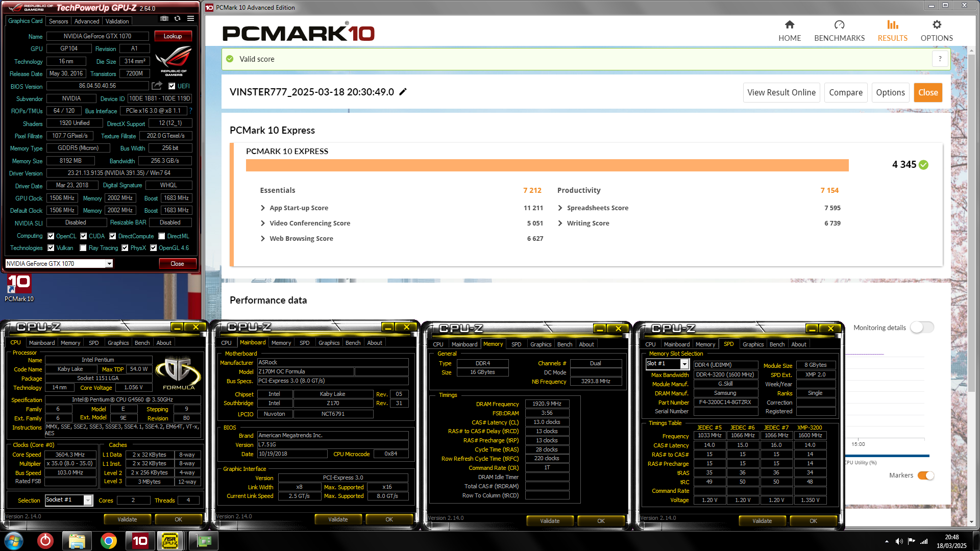980x551 pixels.
Task: Click Validate in the SPD CPU-Z window
Action: (x=762, y=521)
